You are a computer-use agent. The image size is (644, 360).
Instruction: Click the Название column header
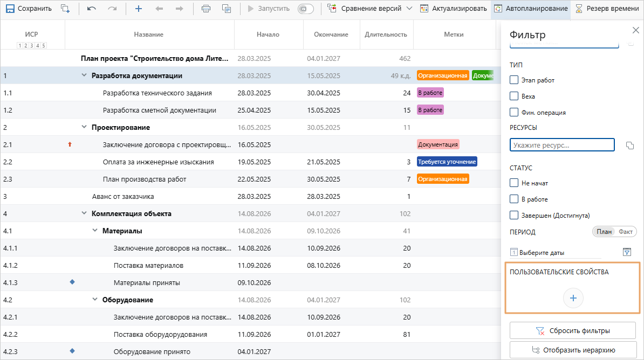[x=149, y=34]
